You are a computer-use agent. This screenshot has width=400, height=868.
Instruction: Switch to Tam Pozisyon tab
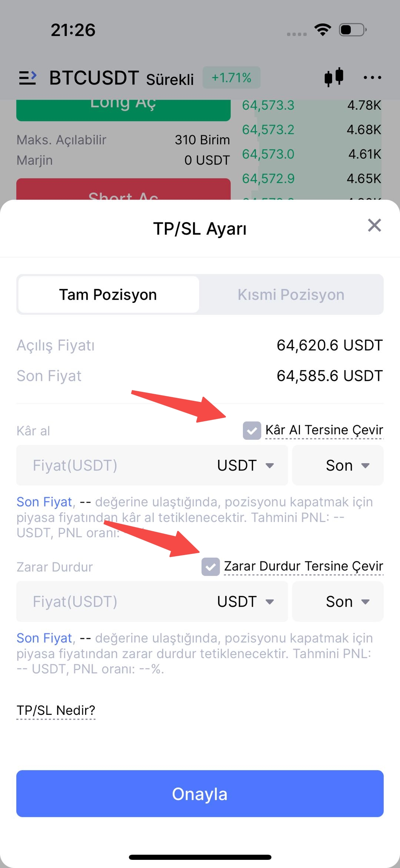(x=108, y=295)
